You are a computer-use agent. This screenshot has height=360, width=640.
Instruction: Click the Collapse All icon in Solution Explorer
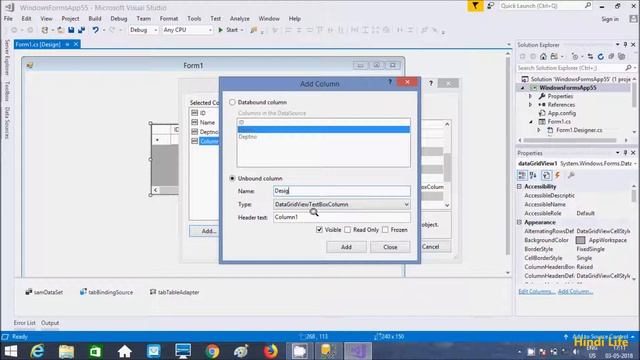(611, 56)
